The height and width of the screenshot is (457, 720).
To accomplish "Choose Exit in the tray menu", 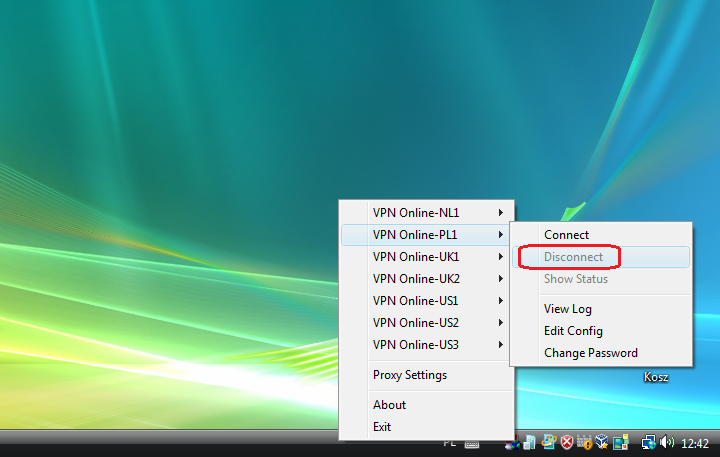I will point(426,427).
